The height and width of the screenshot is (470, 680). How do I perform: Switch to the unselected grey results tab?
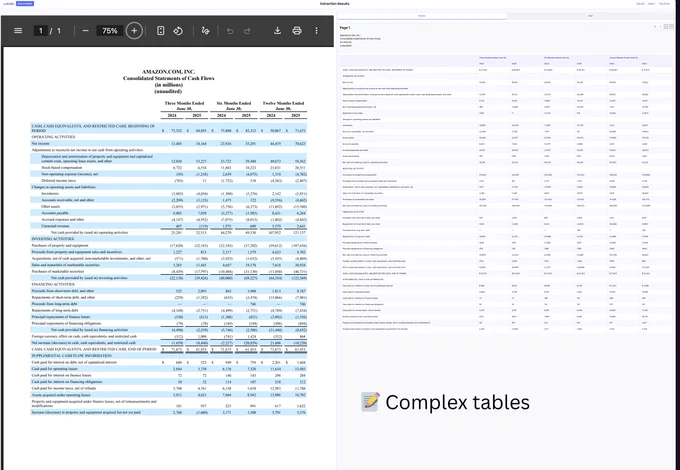[x=590, y=16]
